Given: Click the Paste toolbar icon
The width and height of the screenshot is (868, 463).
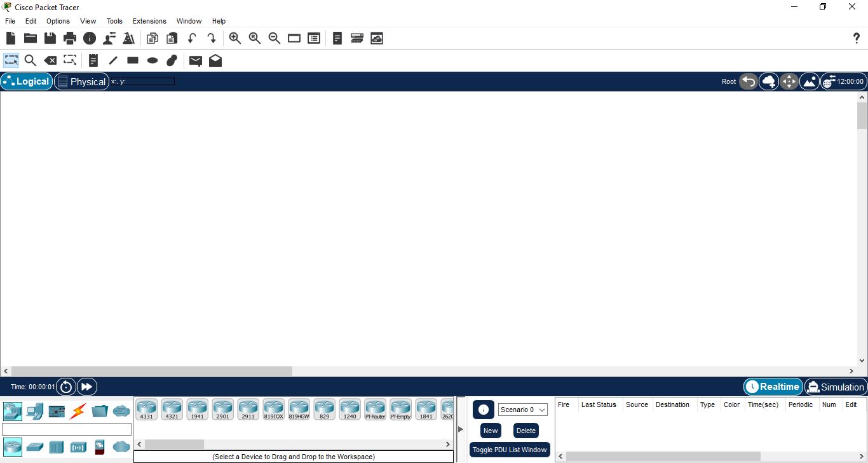Looking at the screenshot, I should [172, 38].
